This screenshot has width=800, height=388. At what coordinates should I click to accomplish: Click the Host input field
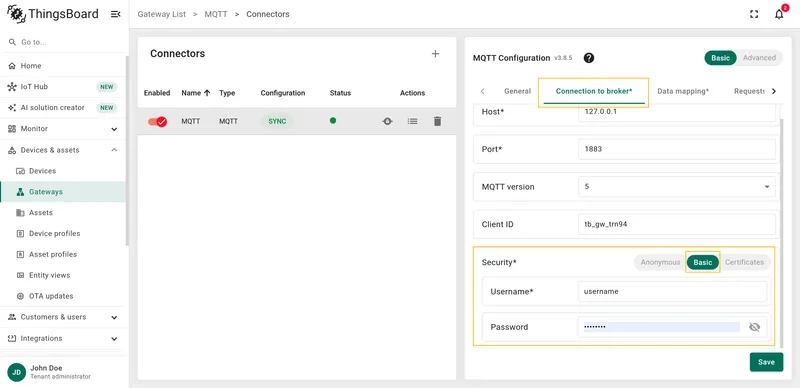[x=677, y=111]
